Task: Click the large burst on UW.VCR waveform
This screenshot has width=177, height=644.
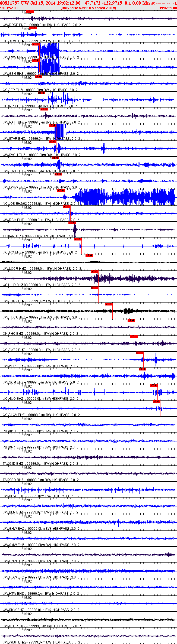Action: pyautogui.click(x=156, y=360)
